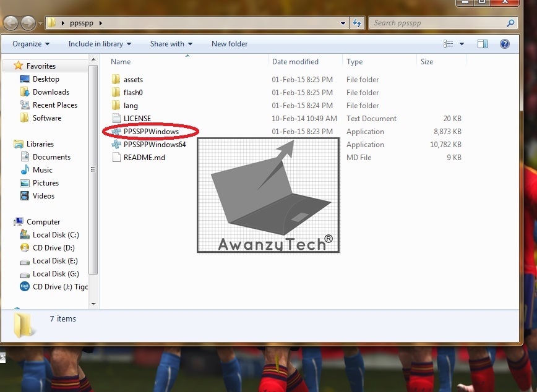Select the lang folder icon
Viewport: 537px width, 392px height.
click(116, 106)
